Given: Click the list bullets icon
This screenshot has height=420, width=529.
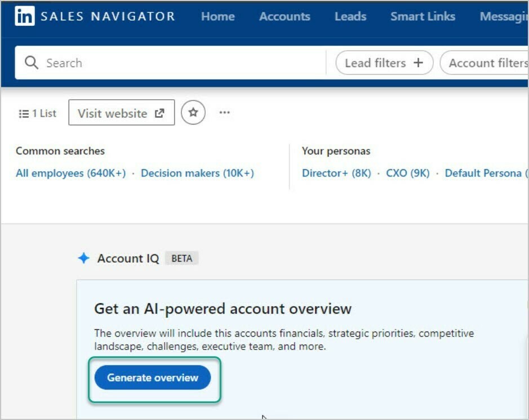Looking at the screenshot, I should [x=24, y=114].
